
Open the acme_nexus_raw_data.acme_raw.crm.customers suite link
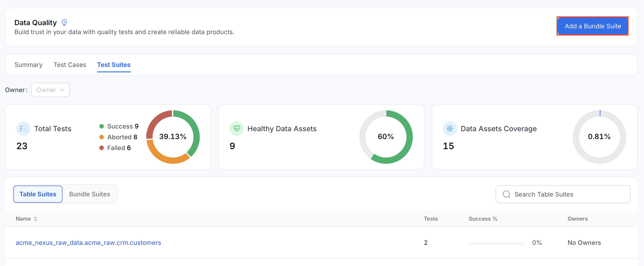88,243
